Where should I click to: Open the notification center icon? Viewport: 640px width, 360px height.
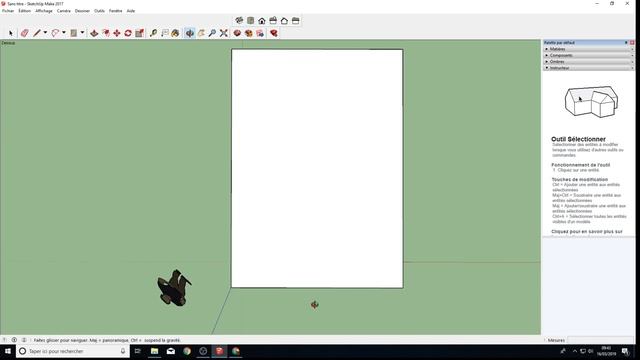[625, 351]
